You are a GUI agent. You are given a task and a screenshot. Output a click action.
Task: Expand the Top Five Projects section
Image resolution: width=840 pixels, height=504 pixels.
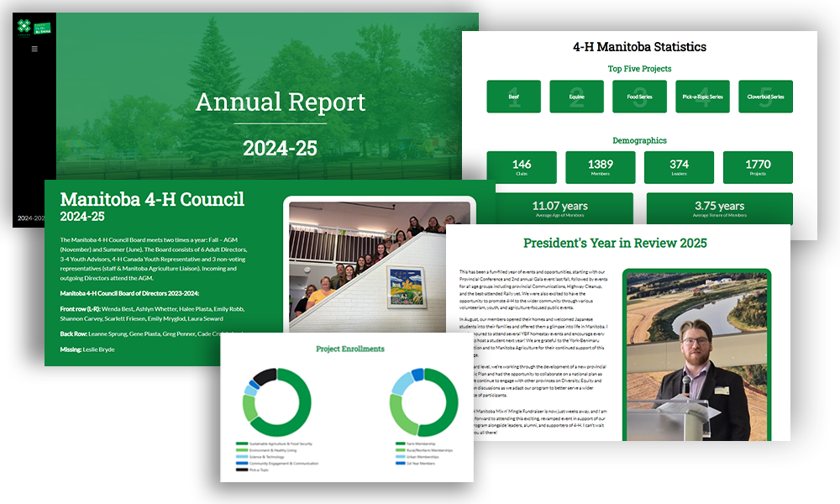coord(639,68)
